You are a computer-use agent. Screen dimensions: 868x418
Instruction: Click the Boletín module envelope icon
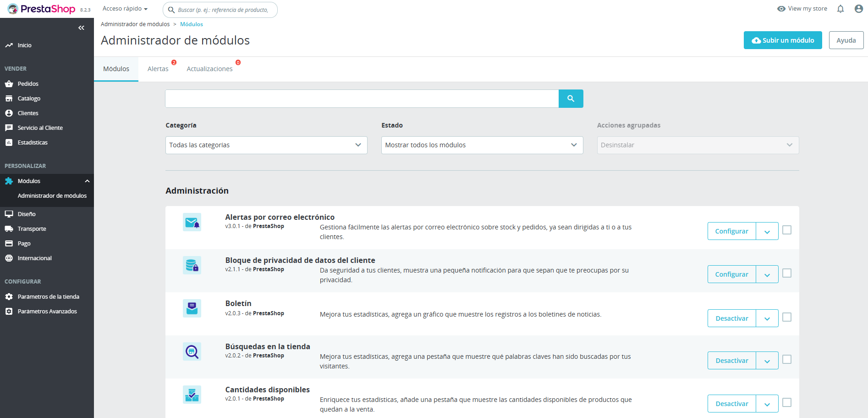(x=192, y=308)
